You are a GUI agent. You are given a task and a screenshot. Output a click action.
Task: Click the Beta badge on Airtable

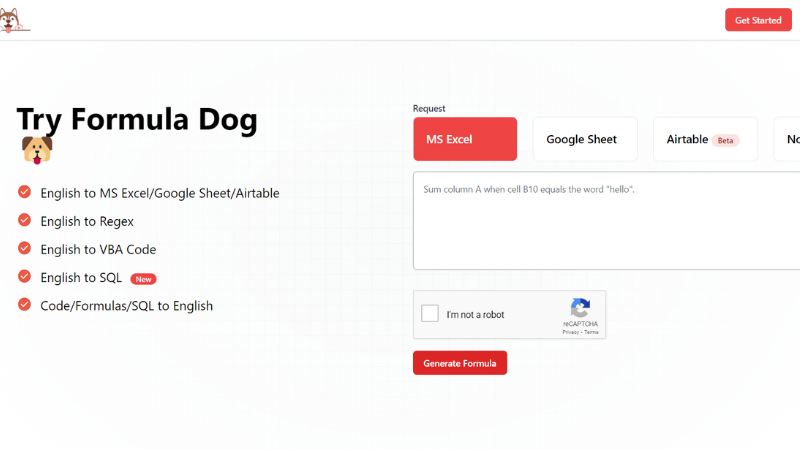click(x=726, y=140)
